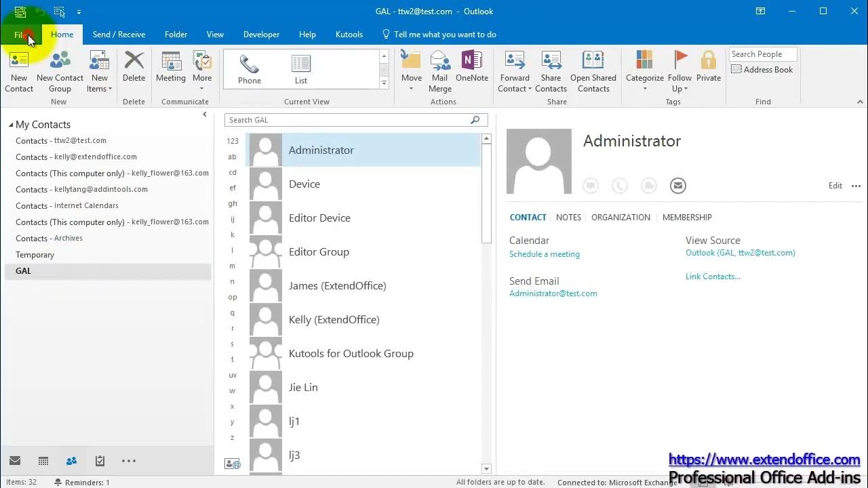
Task: Click the Search People field
Action: coord(763,54)
